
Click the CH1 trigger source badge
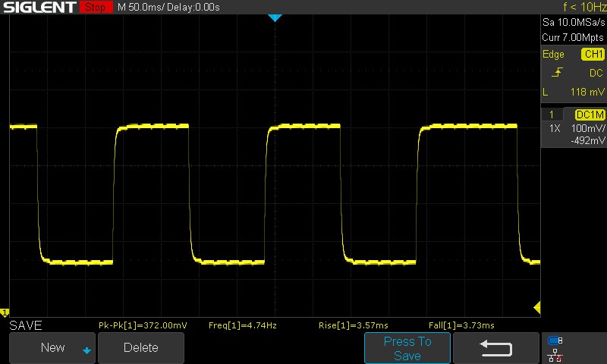593,54
